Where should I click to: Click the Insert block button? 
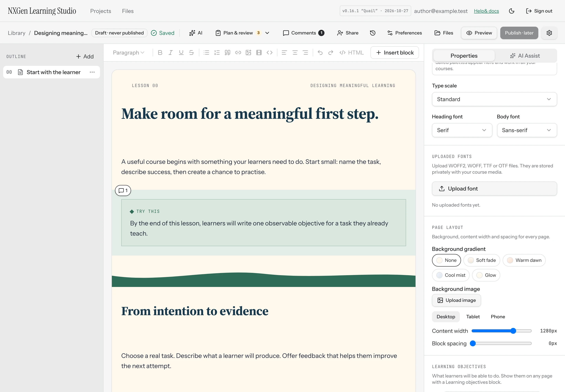point(395,53)
